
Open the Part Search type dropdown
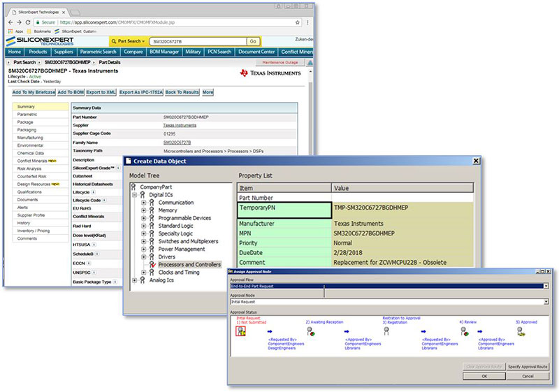(129, 41)
